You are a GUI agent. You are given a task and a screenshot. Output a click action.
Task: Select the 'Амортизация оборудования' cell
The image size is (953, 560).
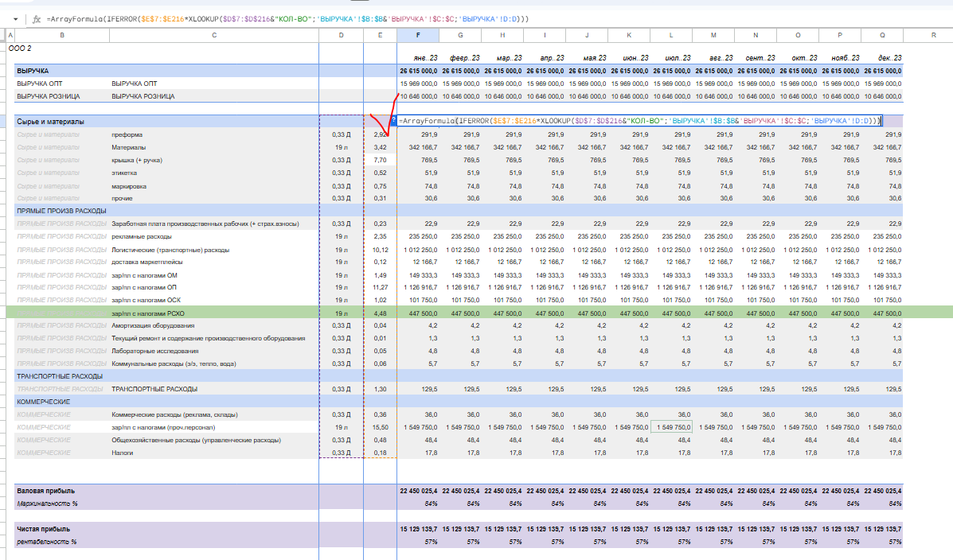click(x=153, y=325)
